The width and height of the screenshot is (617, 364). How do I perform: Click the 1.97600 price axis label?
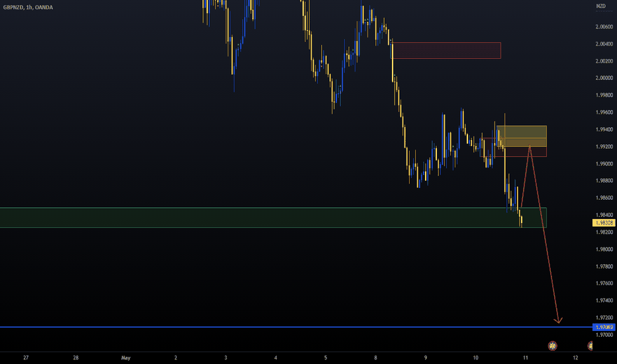tap(604, 283)
